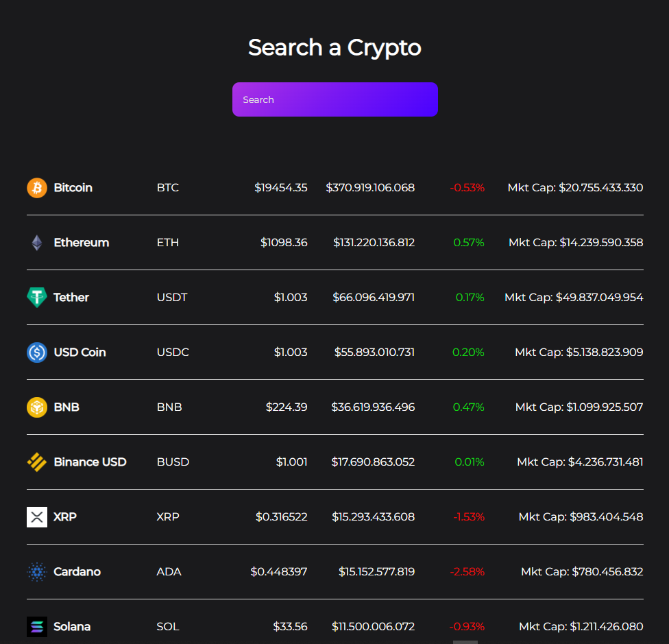Image resolution: width=669 pixels, height=644 pixels.
Task: Open the Ethereum entry by its name
Action: [x=82, y=242]
